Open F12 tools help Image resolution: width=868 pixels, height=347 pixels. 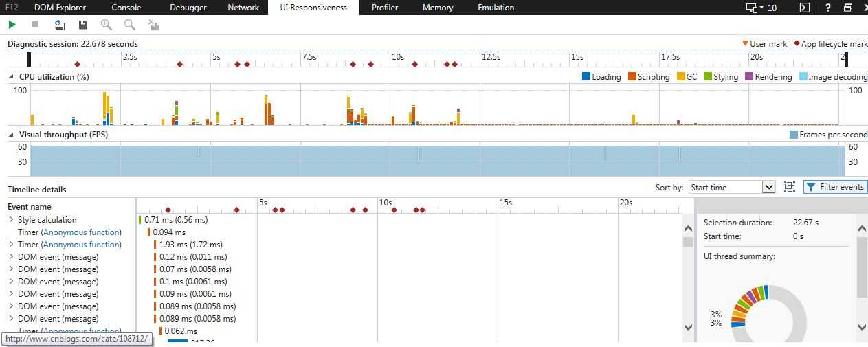[828, 8]
